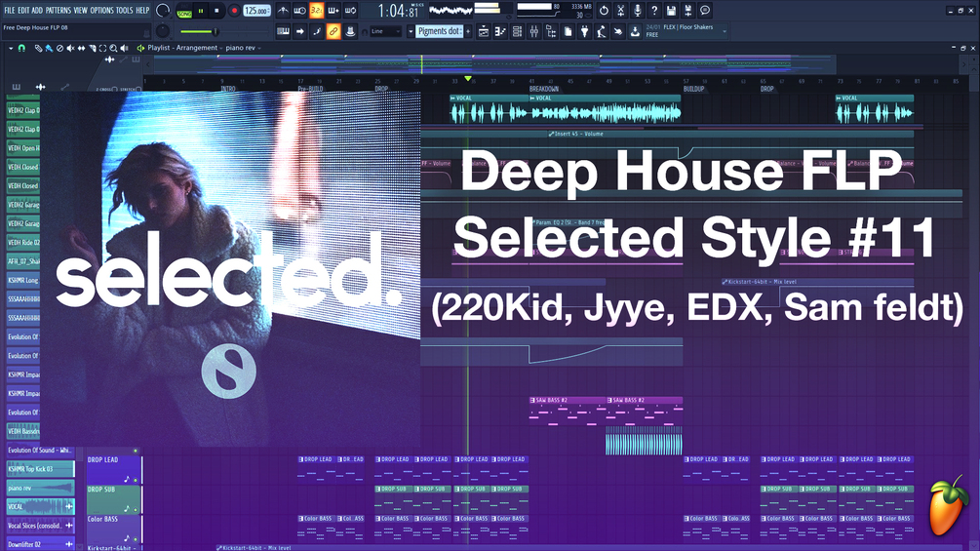This screenshot has width=980, height=551.
Task: Open the TOOLS menu
Action: pos(125,11)
